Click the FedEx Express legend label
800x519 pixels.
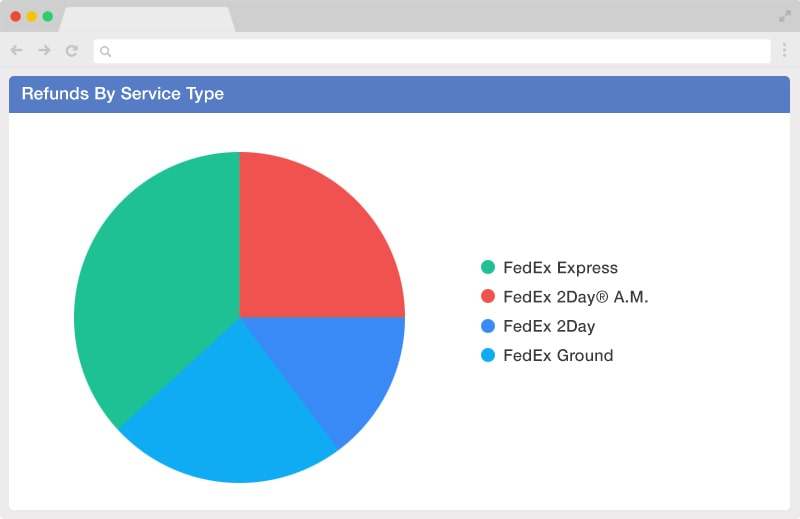[x=560, y=267]
